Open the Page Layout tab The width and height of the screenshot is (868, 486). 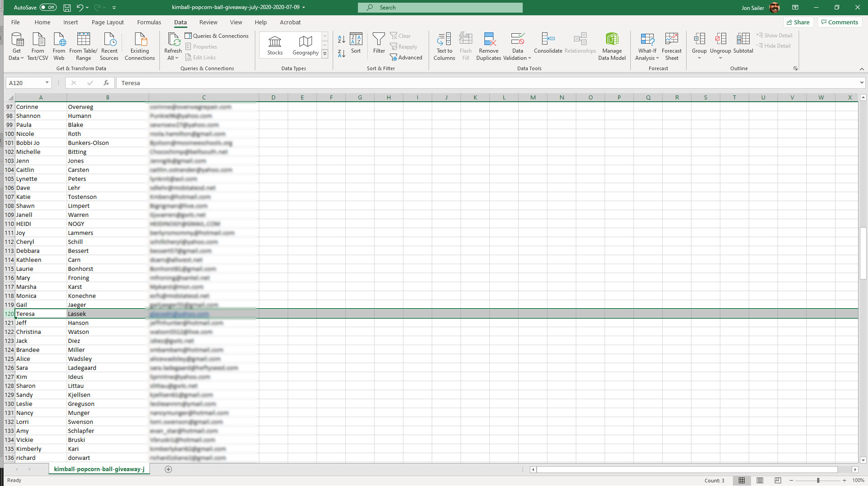tap(108, 22)
